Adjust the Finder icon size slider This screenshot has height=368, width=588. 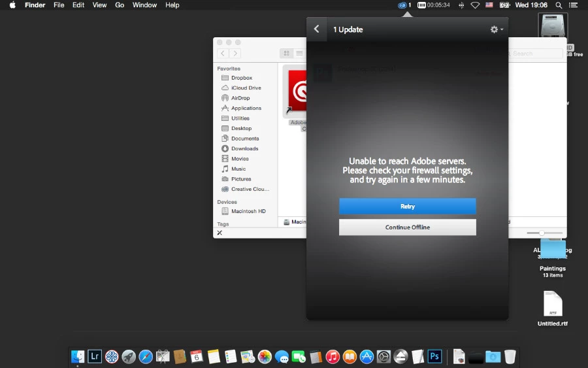(542, 233)
